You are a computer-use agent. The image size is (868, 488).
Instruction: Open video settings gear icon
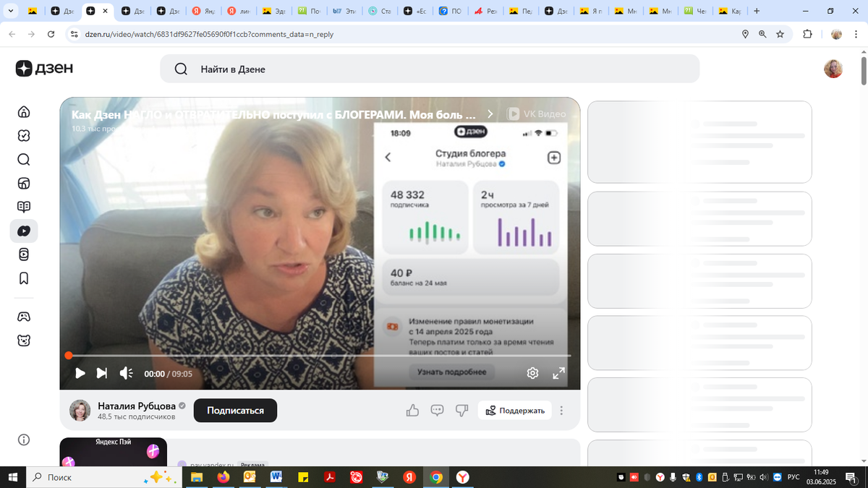click(532, 373)
